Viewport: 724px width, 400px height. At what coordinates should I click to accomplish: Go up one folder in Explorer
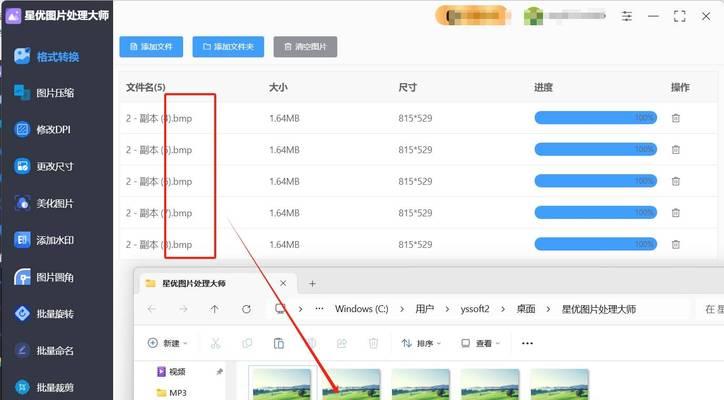pos(214,309)
